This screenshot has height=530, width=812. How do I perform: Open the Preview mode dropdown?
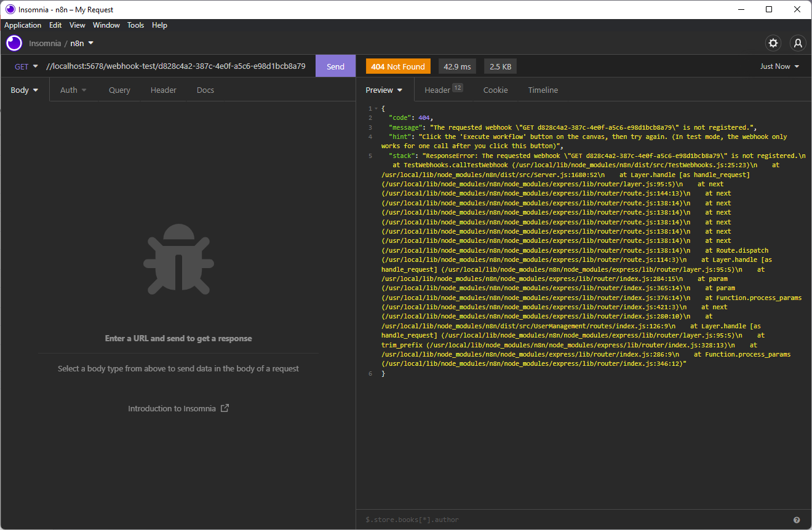[x=384, y=90]
